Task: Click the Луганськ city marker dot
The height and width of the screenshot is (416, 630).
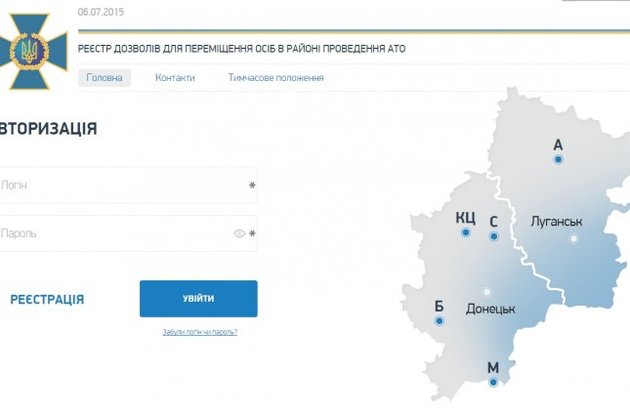Action: click(x=574, y=239)
